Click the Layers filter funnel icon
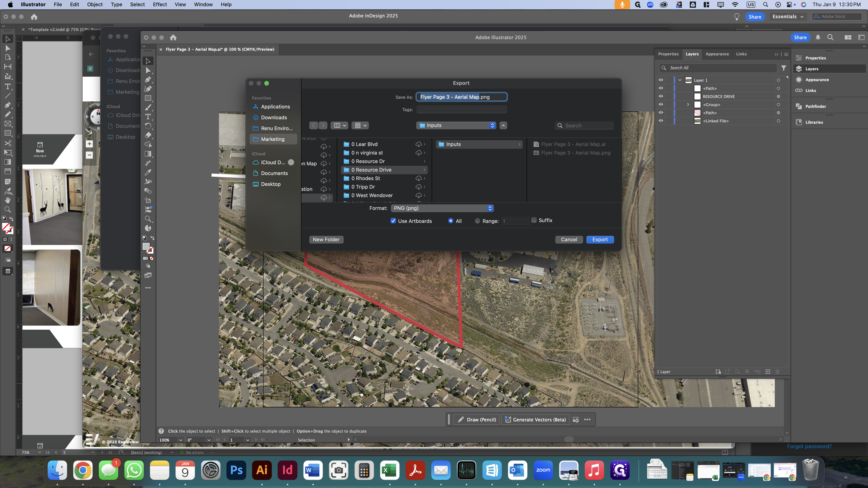868x488 pixels. coord(784,68)
